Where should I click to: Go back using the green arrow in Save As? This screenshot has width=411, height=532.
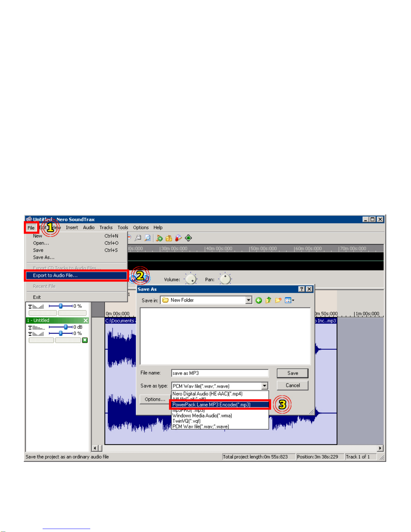259,300
